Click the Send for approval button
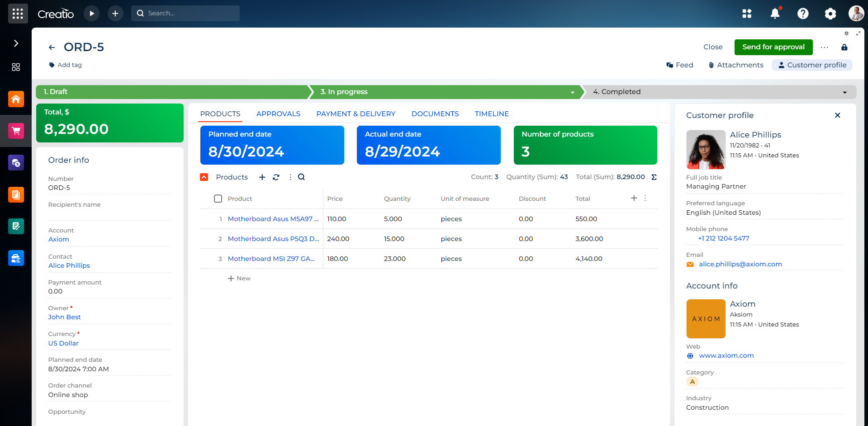 (x=773, y=47)
